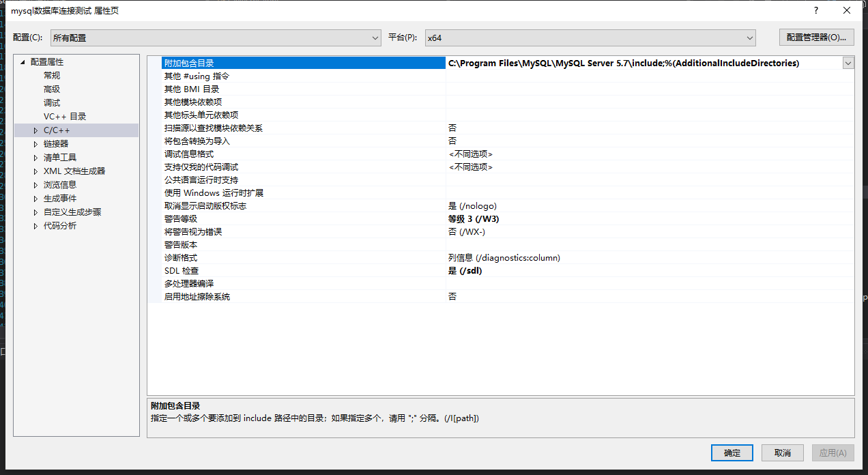Select the 浏览信息 tree item label
The height and width of the screenshot is (475, 868).
coord(60,184)
